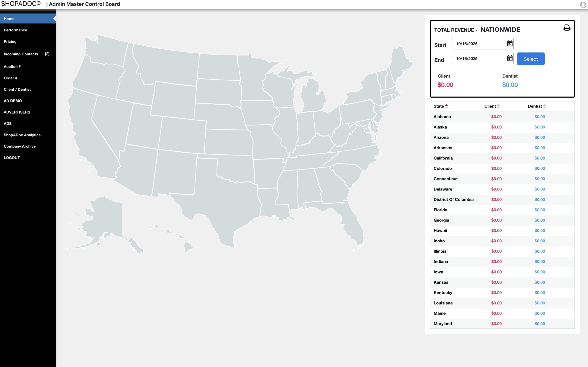This screenshot has width=588, height=367.
Task: Click the print revenue report icon
Action: click(566, 28)
